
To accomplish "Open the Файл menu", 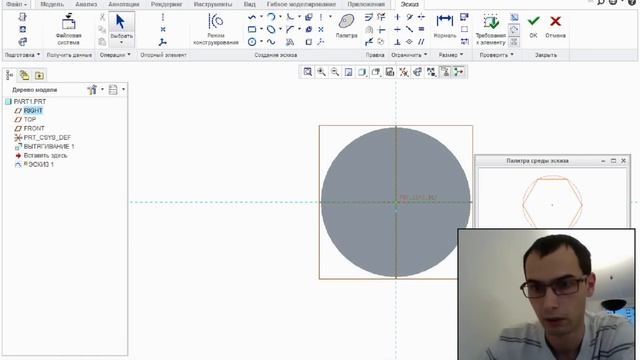I will point(16,4).
